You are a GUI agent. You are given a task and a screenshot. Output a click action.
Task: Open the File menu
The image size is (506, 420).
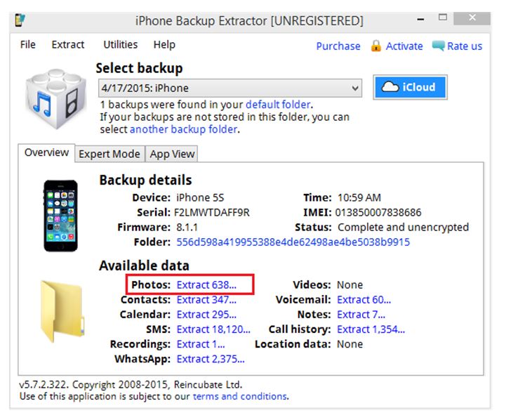28,45
